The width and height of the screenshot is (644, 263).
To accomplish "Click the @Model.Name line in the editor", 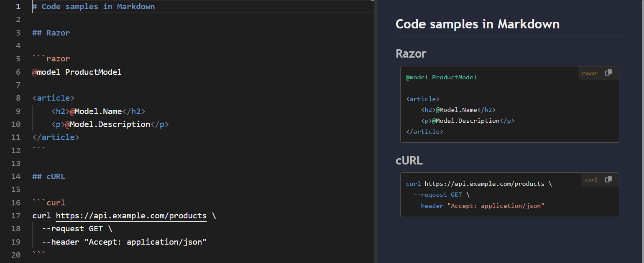I will [98, 111].
